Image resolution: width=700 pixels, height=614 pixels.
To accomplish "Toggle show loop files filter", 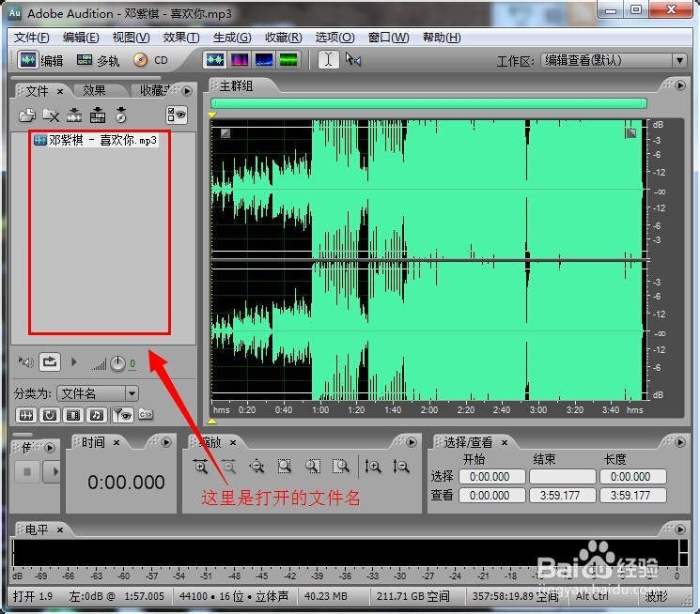I will point(50,415).
